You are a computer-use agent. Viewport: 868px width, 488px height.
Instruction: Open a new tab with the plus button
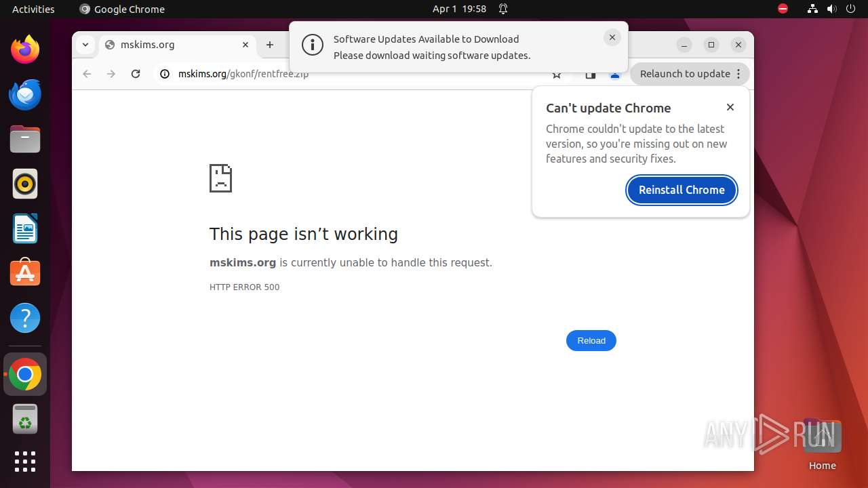click(270, 45)
